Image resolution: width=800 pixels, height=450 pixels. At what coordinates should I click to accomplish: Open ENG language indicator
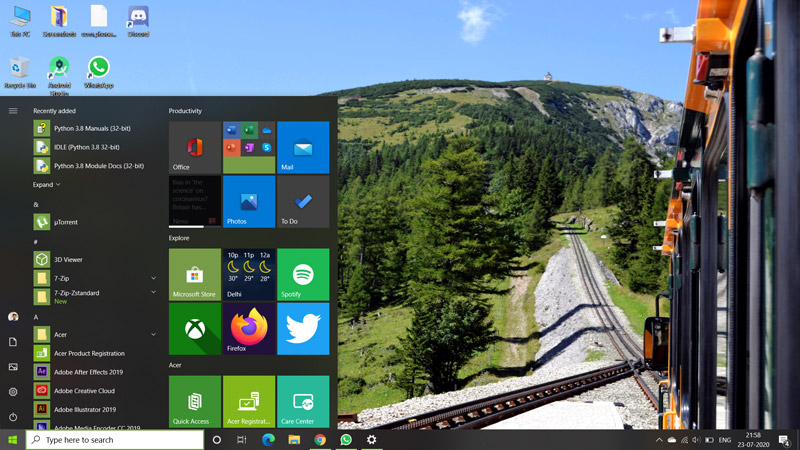724,440
